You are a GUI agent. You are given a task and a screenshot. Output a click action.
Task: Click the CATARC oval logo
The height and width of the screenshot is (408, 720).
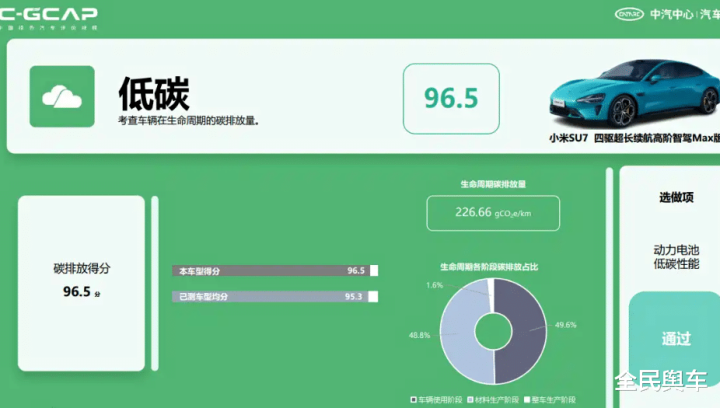click(x=629, y=14)
